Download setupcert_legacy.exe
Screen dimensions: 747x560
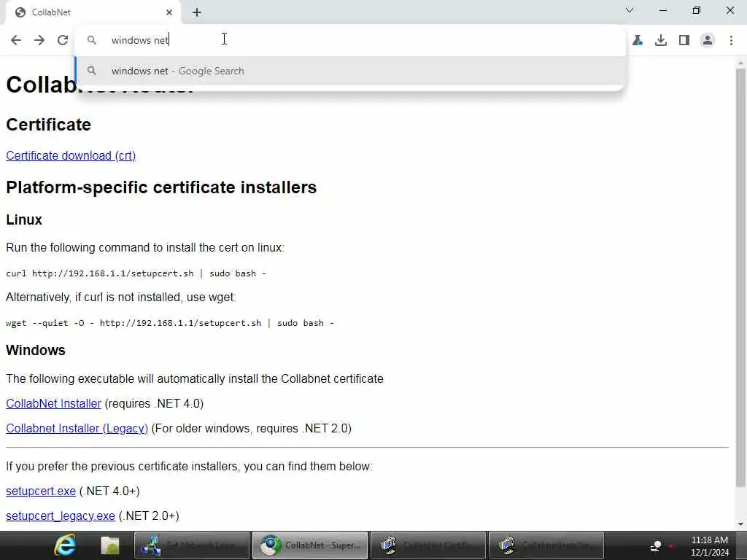coord(60,516)
